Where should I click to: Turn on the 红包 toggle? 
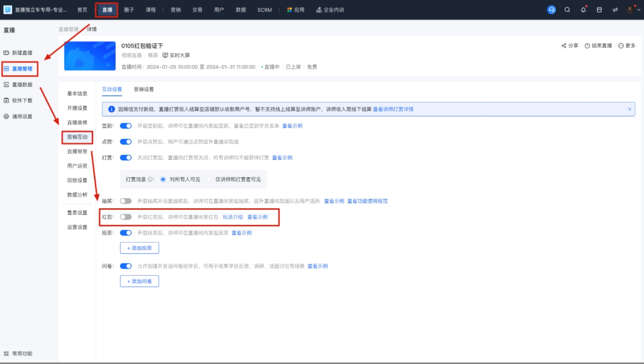pos(125,216)
